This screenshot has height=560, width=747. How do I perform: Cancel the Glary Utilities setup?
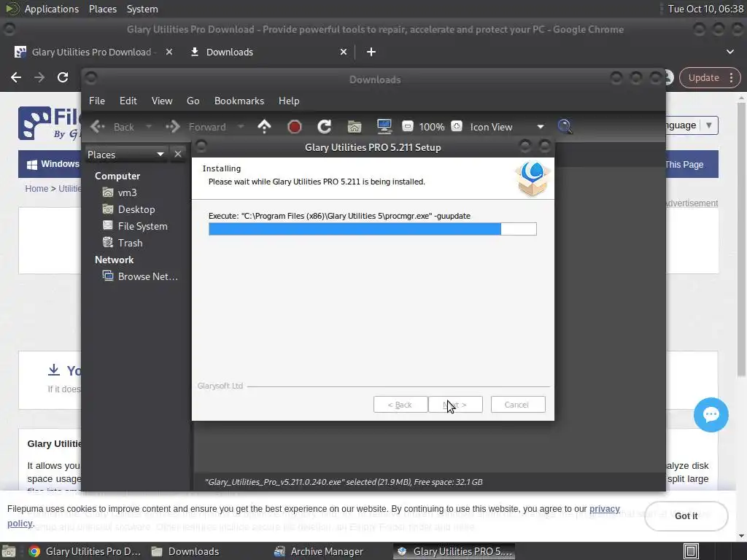click(518, 405)
